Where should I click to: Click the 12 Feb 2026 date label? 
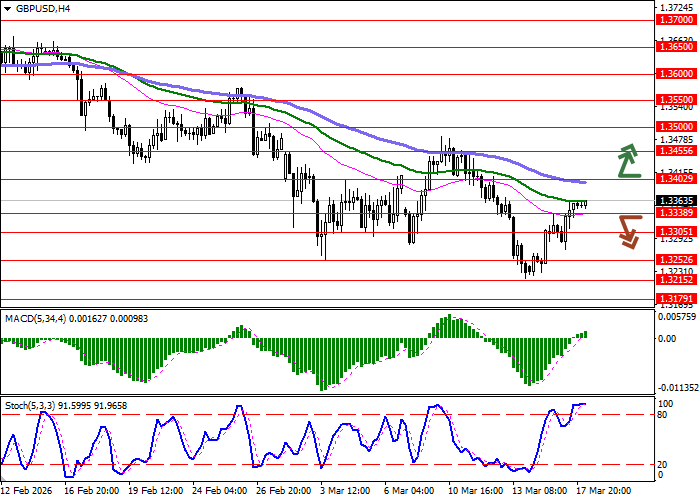click(27, 491)
